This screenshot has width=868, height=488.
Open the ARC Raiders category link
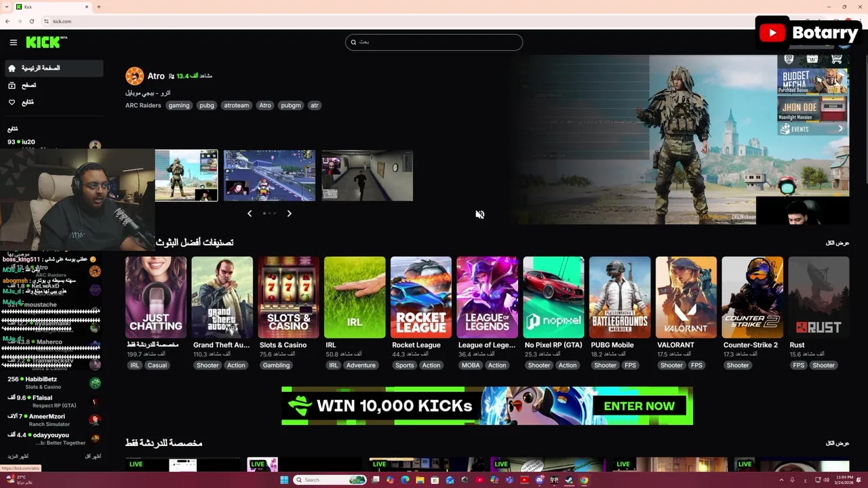pyautogui.click(x=142, y=105)
